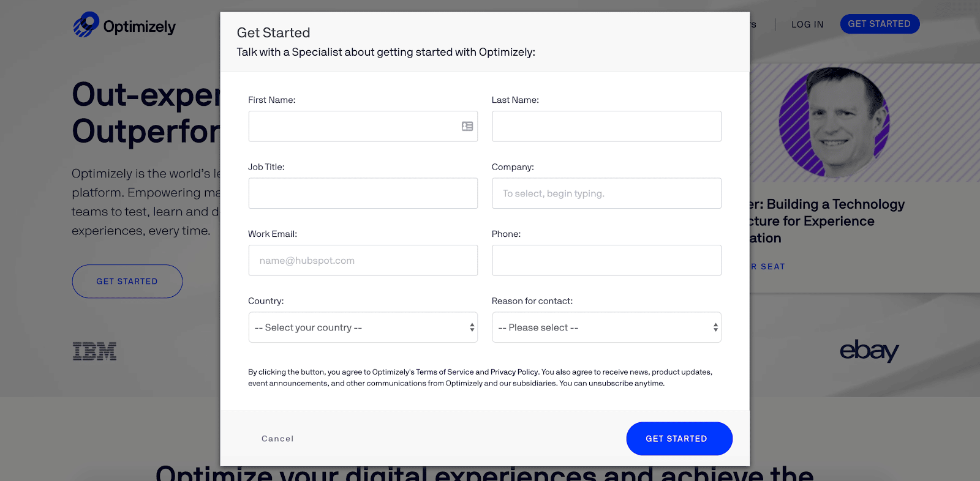Click the ebay logo
Screen dimensions: 980x481
pos(869,351)
